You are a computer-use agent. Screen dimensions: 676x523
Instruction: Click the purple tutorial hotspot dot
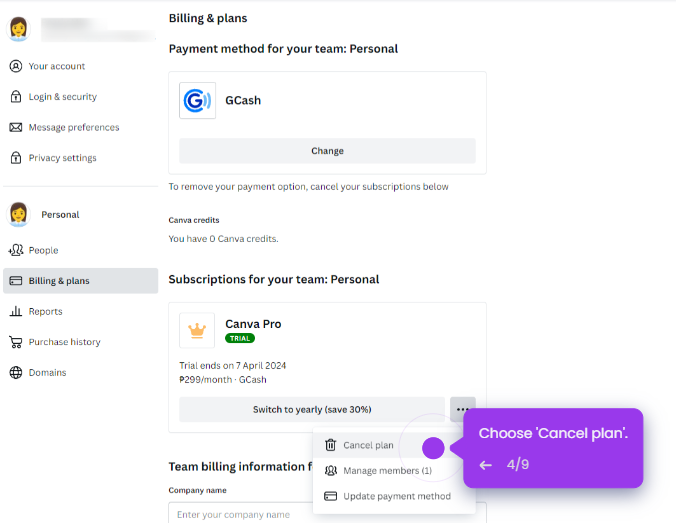pos(433,448)
